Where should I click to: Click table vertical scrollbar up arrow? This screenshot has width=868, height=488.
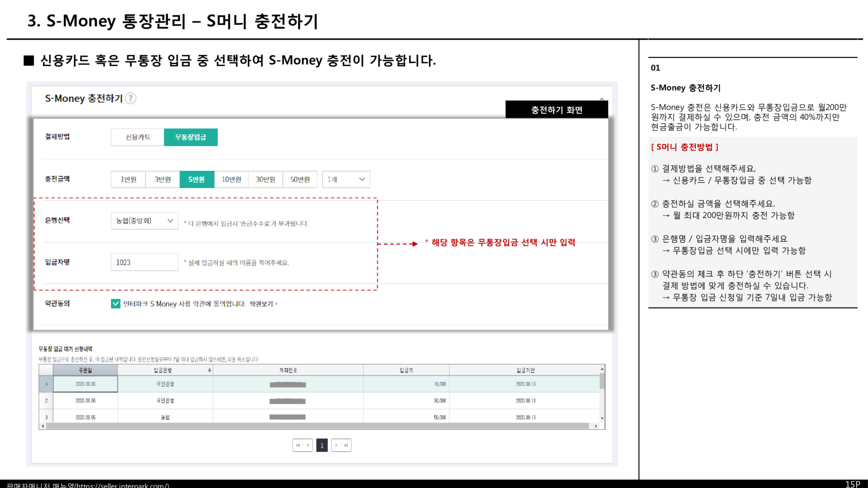(x=602, y=369)
